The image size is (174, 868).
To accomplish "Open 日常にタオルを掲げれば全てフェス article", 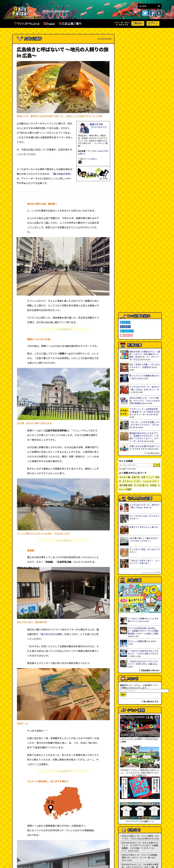I will (x=145, y=447).
